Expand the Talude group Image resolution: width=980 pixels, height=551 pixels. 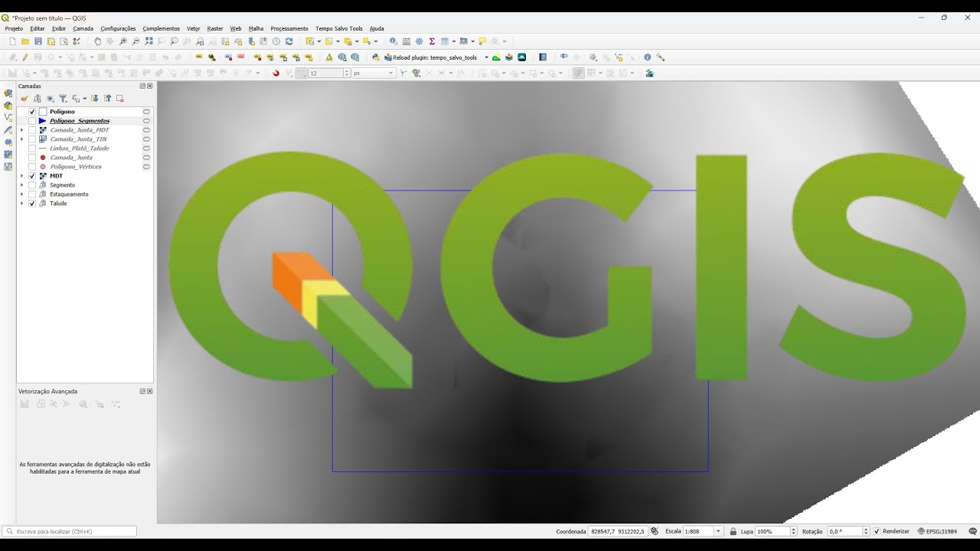(x=21, y=204)
